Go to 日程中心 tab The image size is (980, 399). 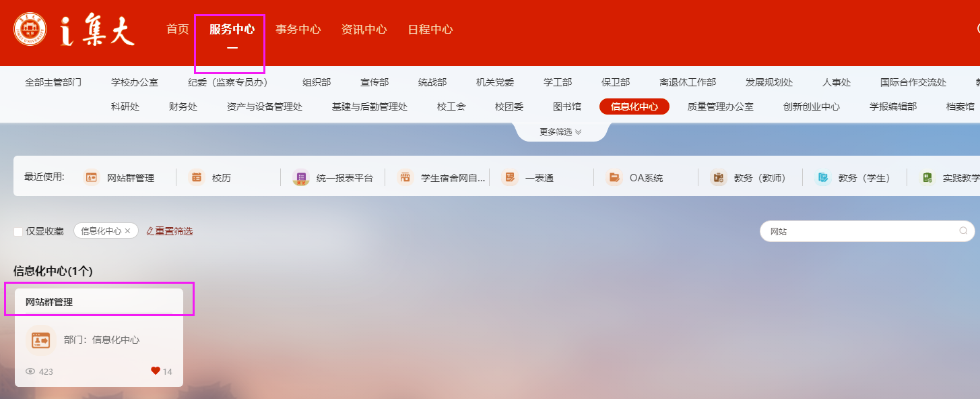[x=430, y=30]
